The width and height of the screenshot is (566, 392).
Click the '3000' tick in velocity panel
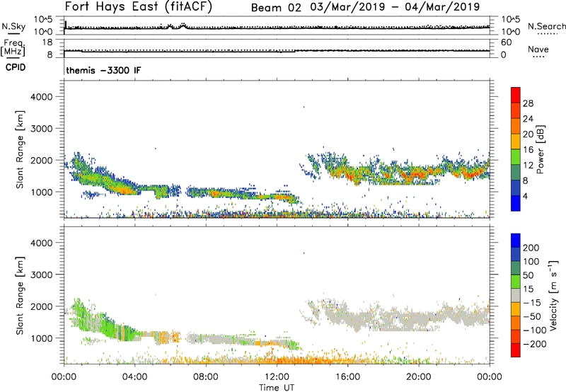(41, 275)
